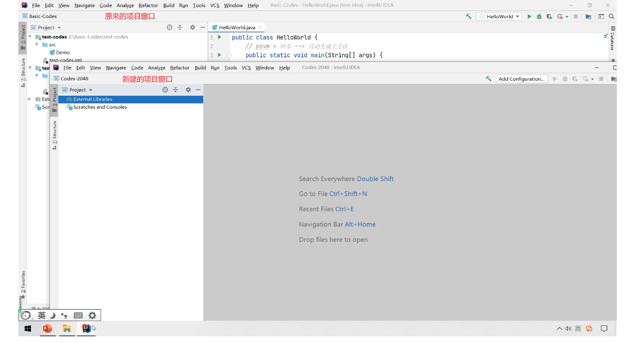Open Project panel settings gear in Basic-Codes
This screenshot has width=644, height=343.
[x=192, y=27]
